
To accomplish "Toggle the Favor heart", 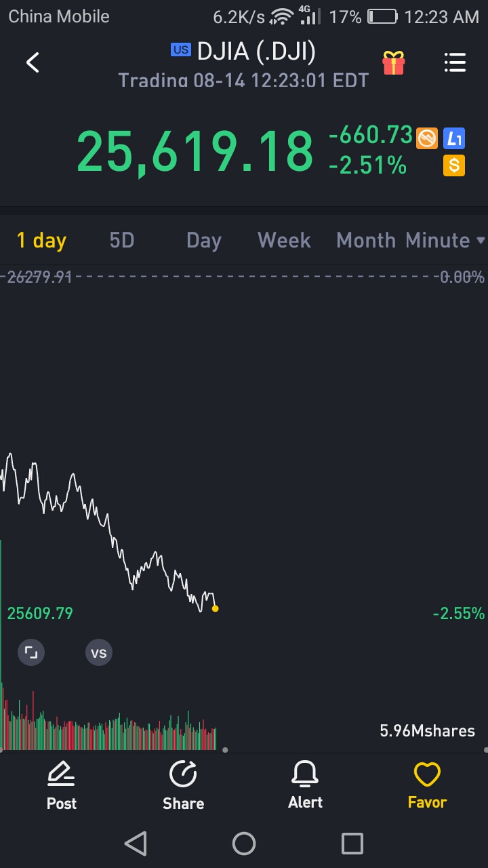I will (427, 785).
